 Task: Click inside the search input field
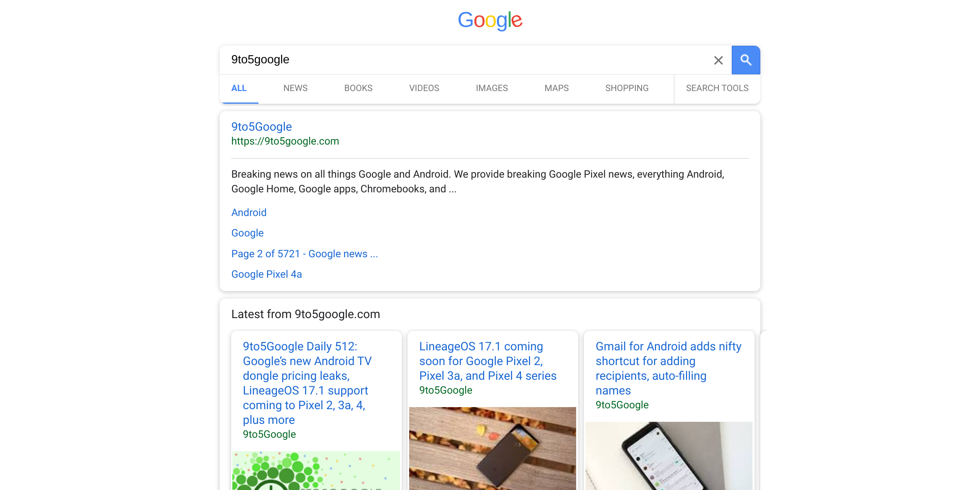pyautogui.click(x=449, y=60)
